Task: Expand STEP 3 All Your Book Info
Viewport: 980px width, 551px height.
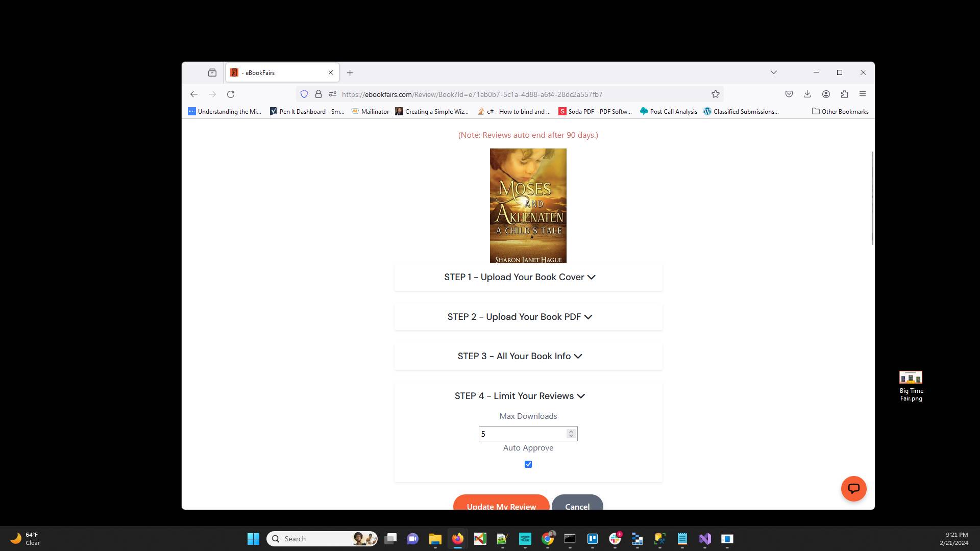Action: 520,356
